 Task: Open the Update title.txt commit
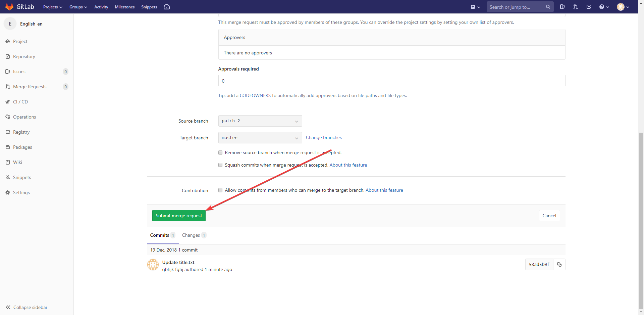[178, 262]
